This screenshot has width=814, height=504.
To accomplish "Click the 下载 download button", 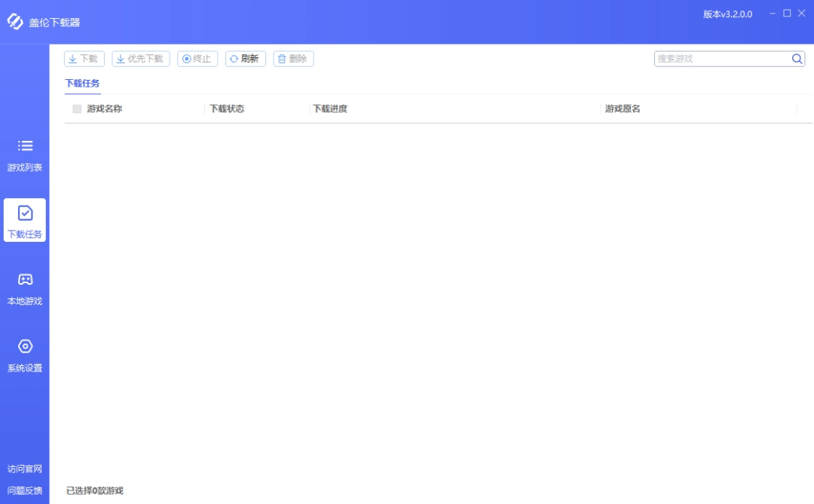I will (x=85, y=58).
